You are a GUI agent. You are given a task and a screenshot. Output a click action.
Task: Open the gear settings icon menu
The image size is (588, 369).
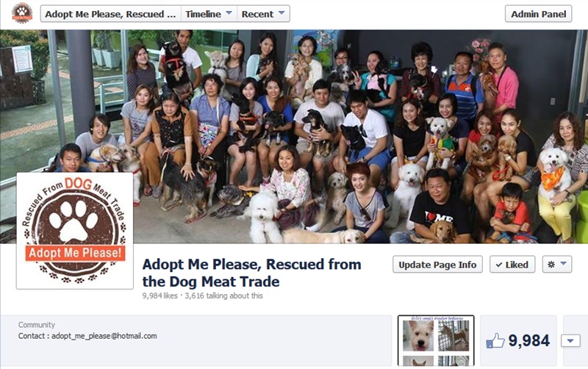(557, 265)
